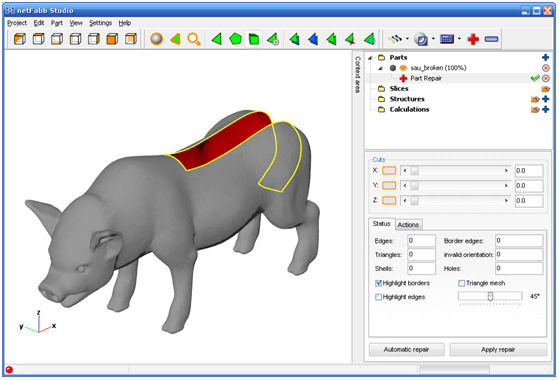Click the Automatic repair button

point(406,350)
